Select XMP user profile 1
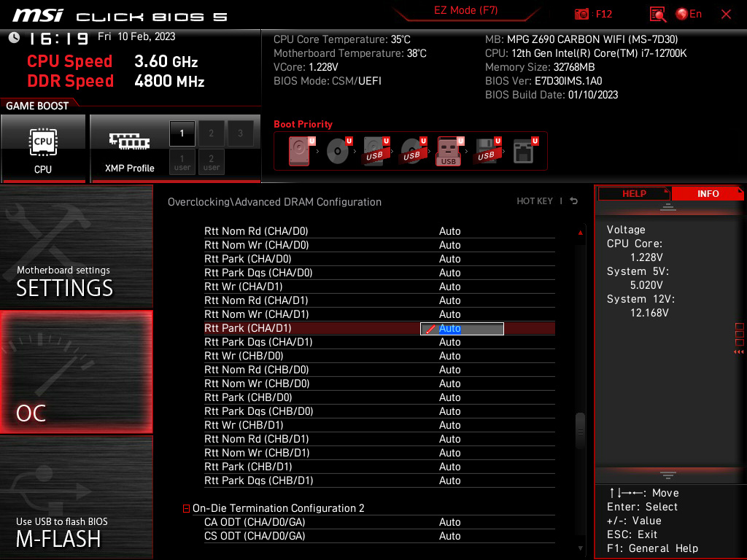The height and width of the screenshot is (560, 747). click(182, 162)
